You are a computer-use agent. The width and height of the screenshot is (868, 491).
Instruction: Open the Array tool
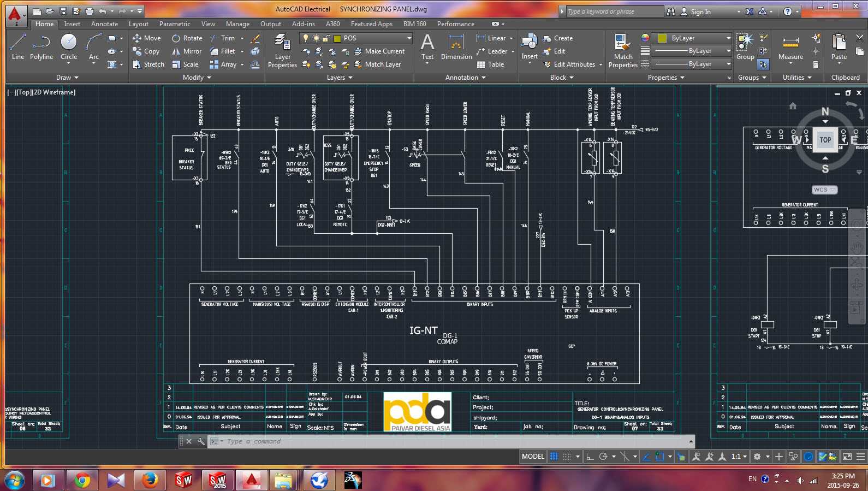(223, 64)
